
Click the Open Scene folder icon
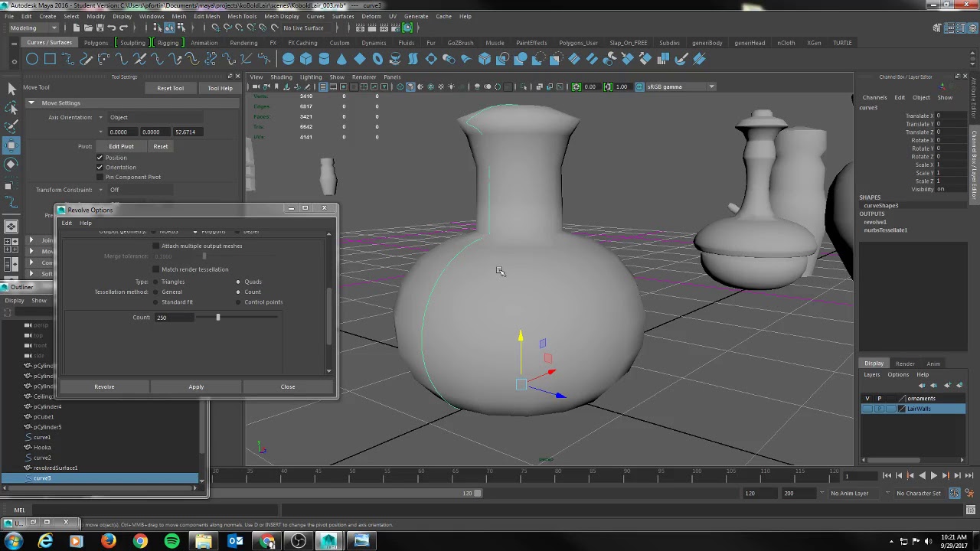tap(87, 28)
